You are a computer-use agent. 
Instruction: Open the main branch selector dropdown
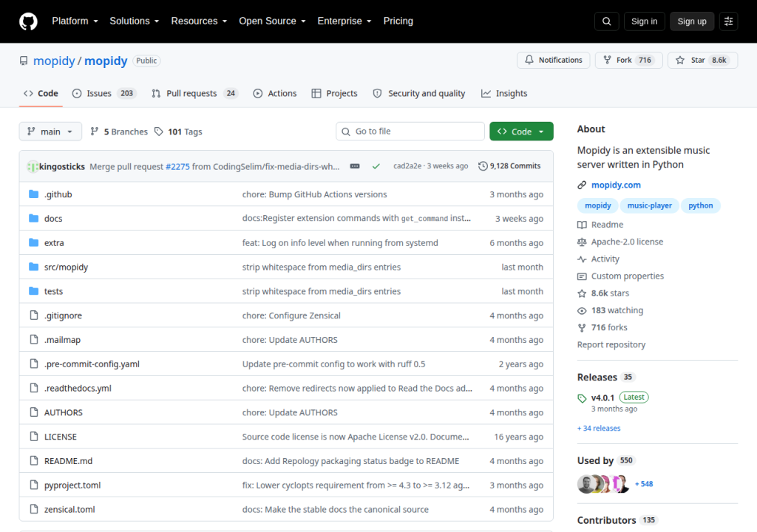point(50,132)
